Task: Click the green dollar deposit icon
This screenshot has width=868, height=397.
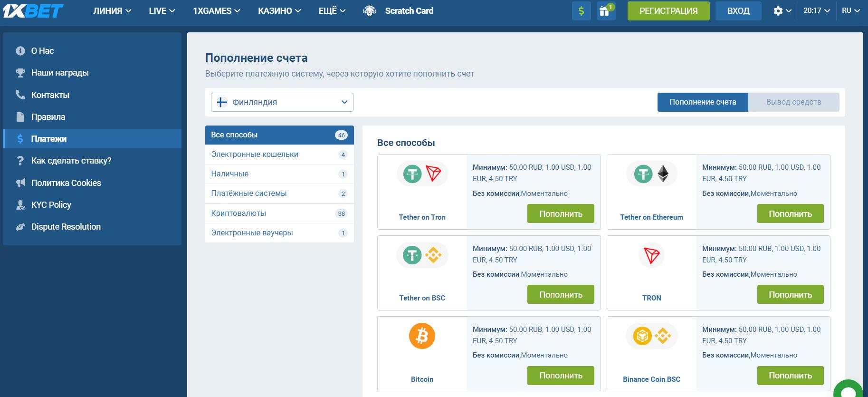Action: pos(581,11)
